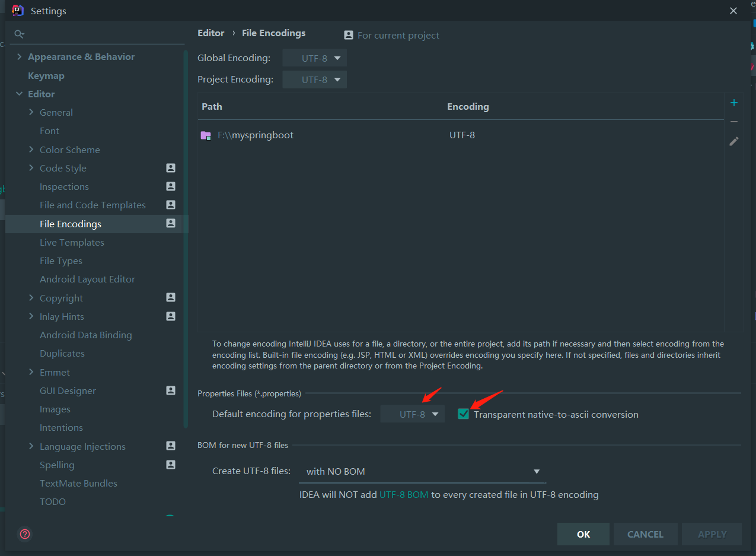Open the Create UTF-8 files dropdown
Image resolution: width=756 pixels, height=556 pixels.
pyautogui.click(x=422, y=471)
